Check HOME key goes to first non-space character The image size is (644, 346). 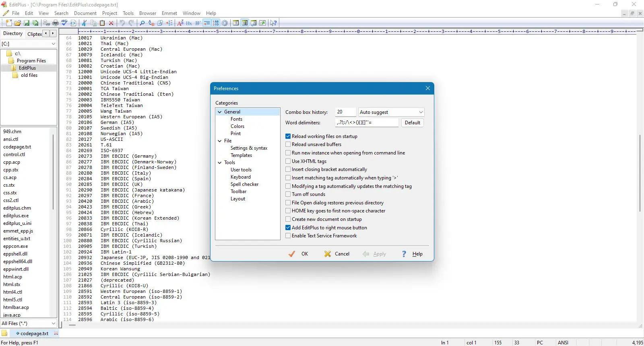coord(288,211)
